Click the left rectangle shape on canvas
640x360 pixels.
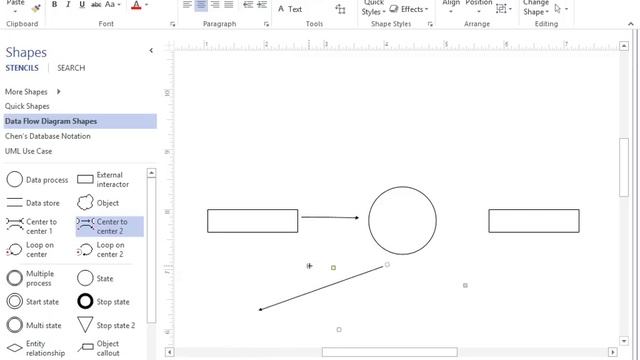[x=253, y=221]
